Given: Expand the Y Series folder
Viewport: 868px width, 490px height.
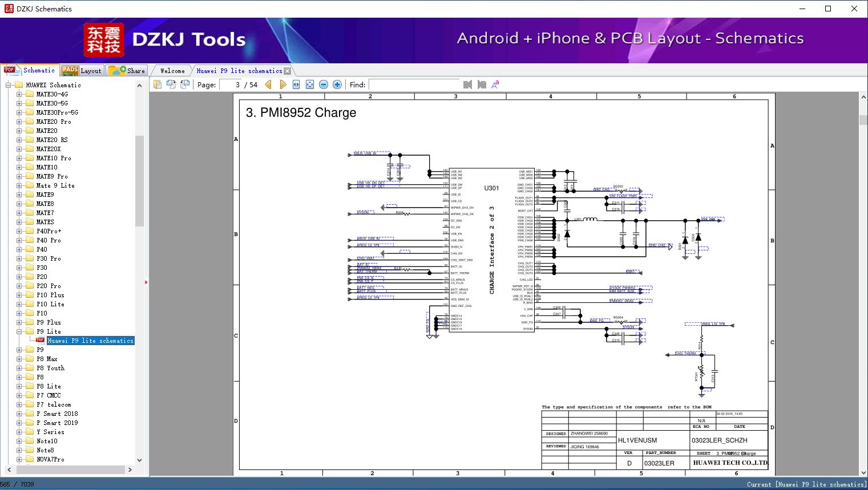Looking at the screenshot, I should (19, 432).
